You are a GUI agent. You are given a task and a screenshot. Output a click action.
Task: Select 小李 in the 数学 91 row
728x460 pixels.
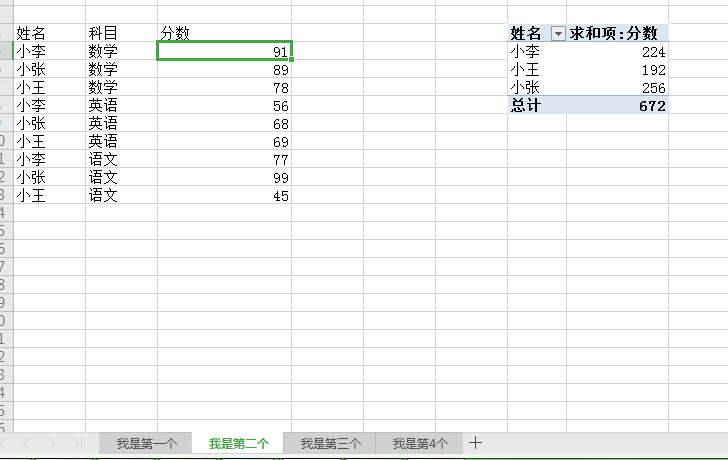tap(50, 51)
